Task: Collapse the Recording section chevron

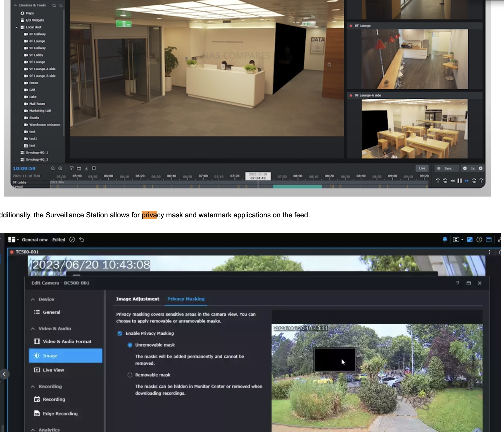Action: pyautogui.click(x=33, y=387)
